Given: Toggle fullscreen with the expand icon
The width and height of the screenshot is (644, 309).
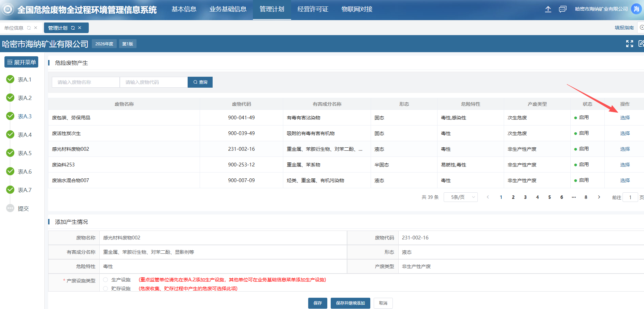Looking at the screenshot, I should 629,44.
